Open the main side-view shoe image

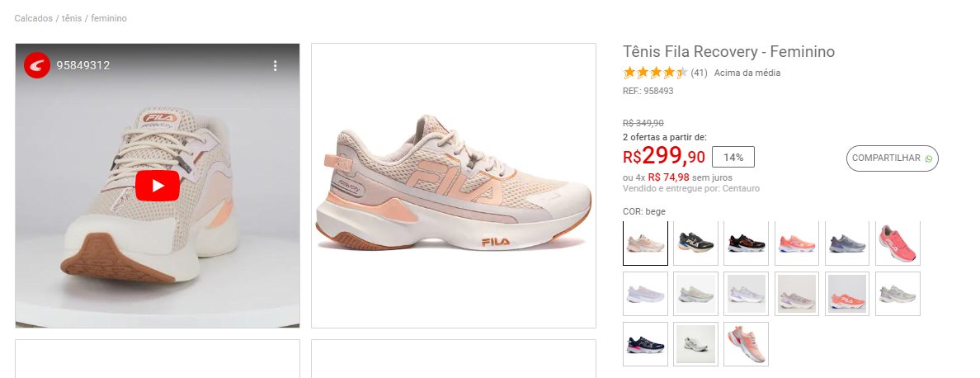pos(454,186)
